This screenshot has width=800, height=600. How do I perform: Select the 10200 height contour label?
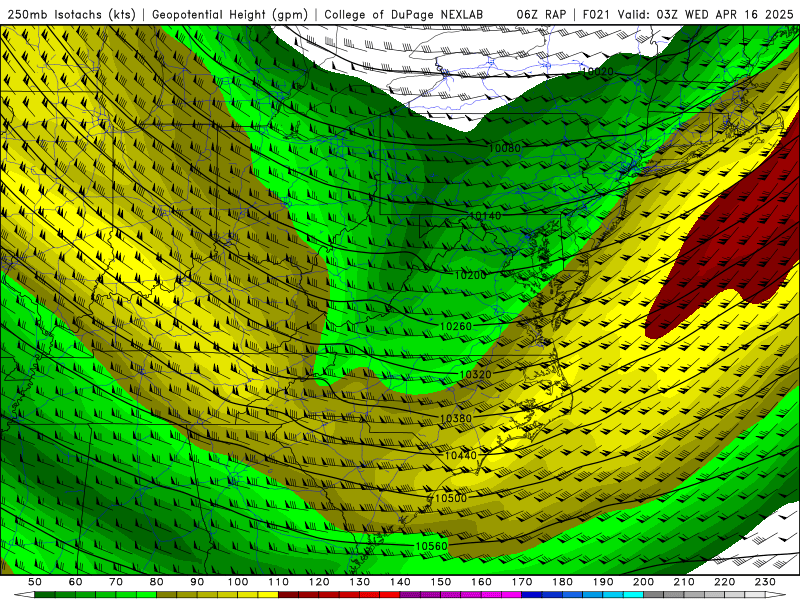tap(470, 276)
